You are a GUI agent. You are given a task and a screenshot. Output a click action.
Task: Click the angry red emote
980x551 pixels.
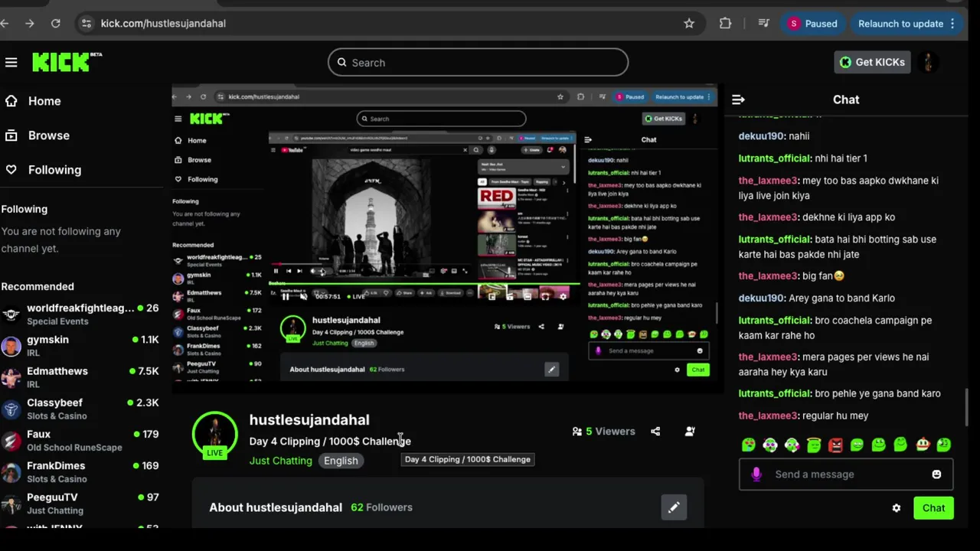pyautogui.click(x=835, y=445)
